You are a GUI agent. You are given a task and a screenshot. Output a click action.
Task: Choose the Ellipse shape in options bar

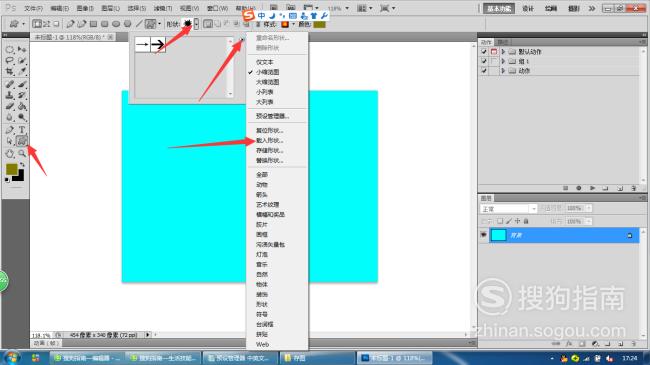[x=116, y=24]
